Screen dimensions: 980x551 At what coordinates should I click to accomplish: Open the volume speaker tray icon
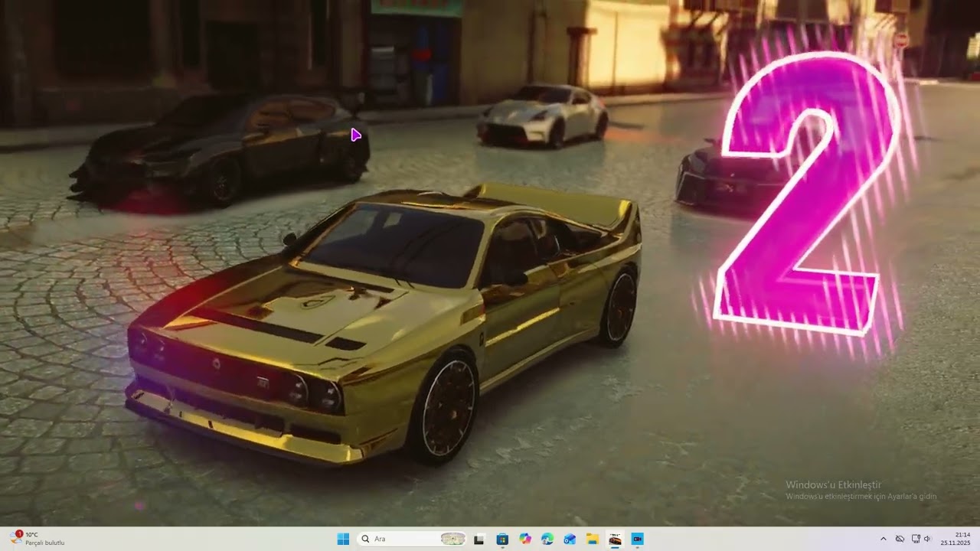point(927,539)
